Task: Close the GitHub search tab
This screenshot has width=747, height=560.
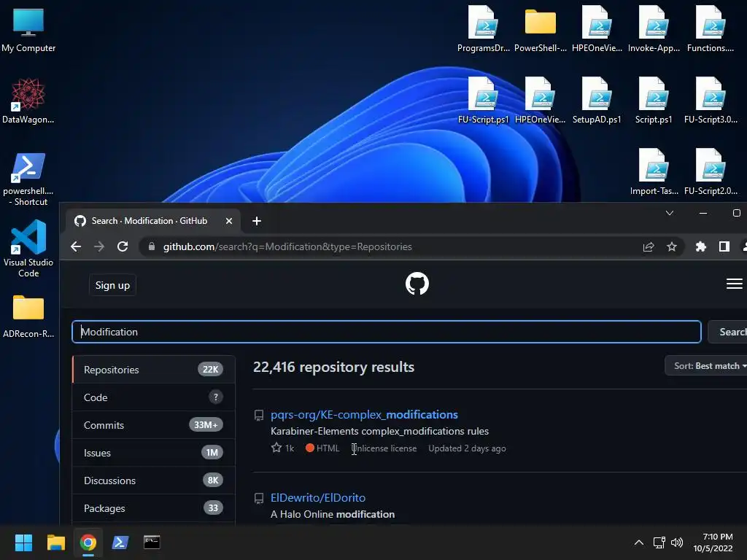Action: coord(228,221)
